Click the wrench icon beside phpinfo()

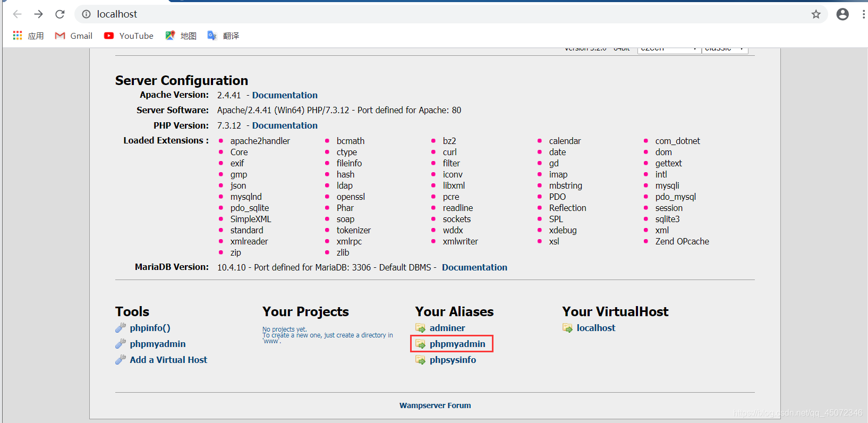pos(121,328)
